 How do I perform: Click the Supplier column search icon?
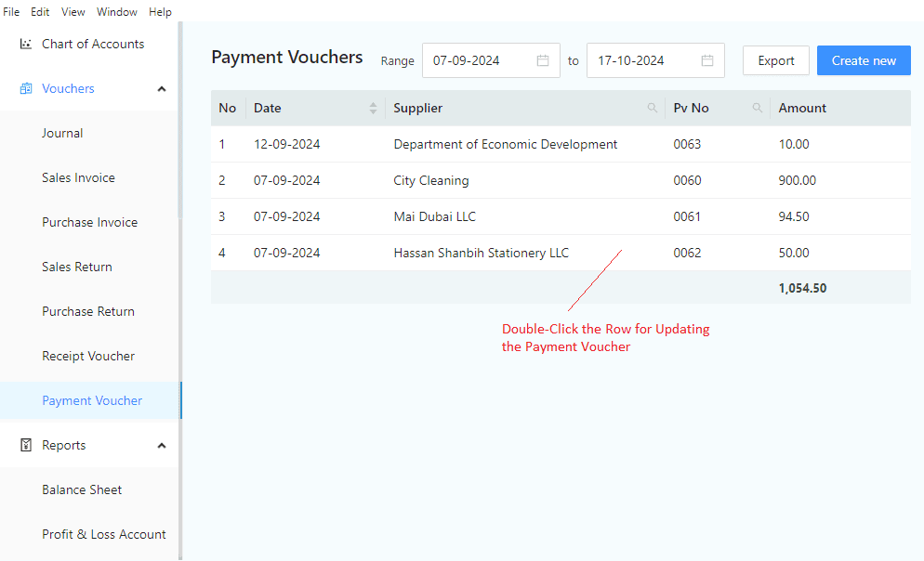point(652,108)
